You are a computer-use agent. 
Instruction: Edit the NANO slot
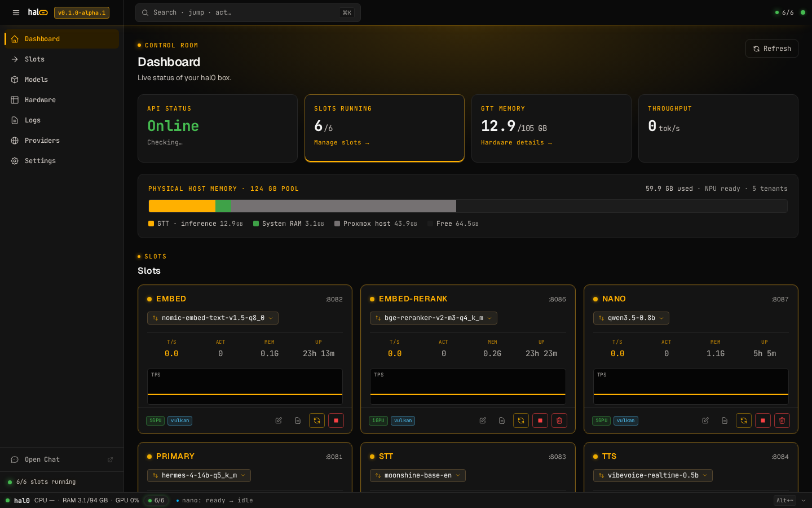pos(705,421)
